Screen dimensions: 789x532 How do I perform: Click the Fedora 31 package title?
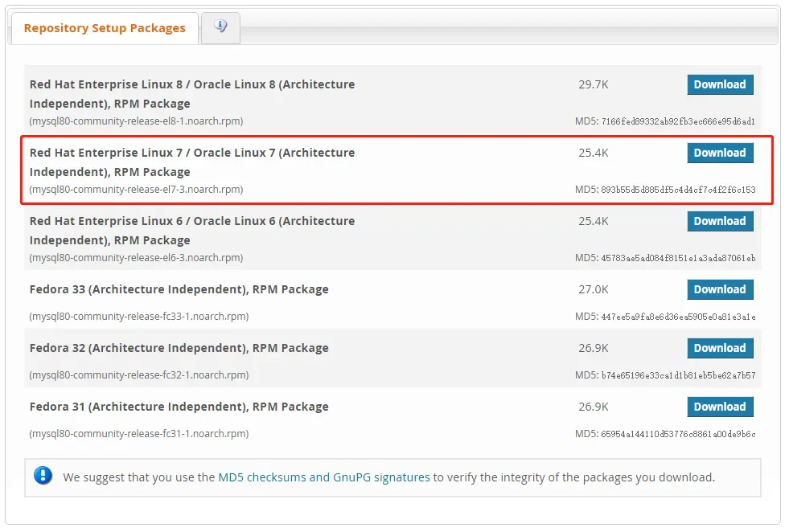coord(179,407)
